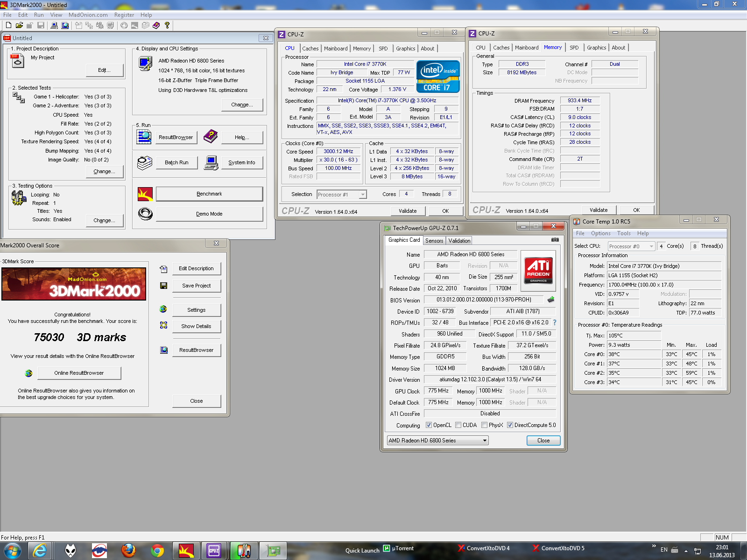Click the globe icon beside Online ResultBrowser
Viewport: 747px width, 560px height.
28,373
